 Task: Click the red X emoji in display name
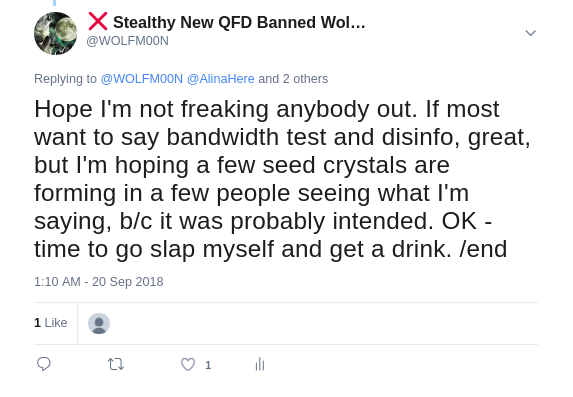point(98,21)
